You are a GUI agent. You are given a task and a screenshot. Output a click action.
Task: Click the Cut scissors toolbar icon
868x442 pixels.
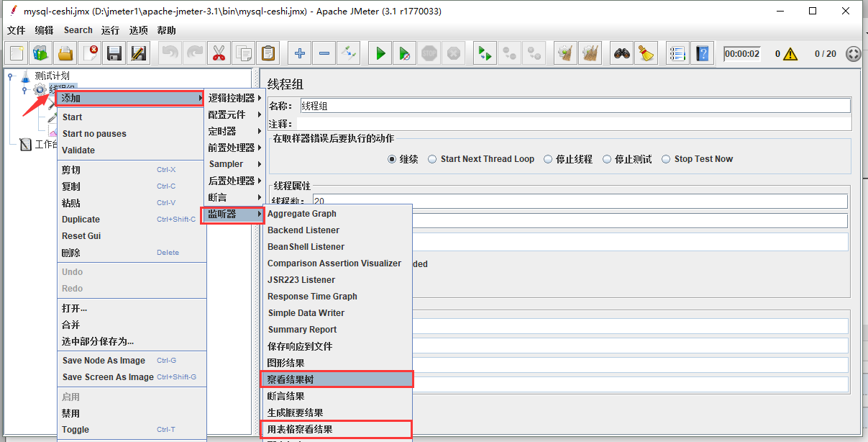(219, 53)
